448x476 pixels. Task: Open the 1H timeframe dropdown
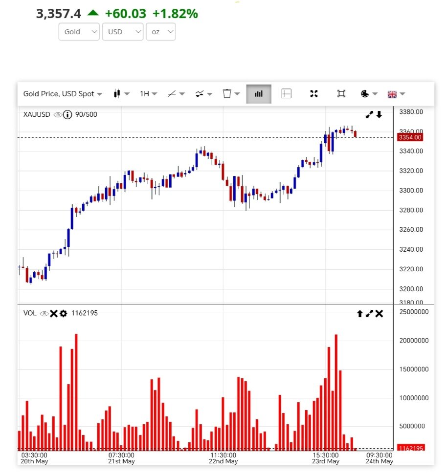coord(148,94)
